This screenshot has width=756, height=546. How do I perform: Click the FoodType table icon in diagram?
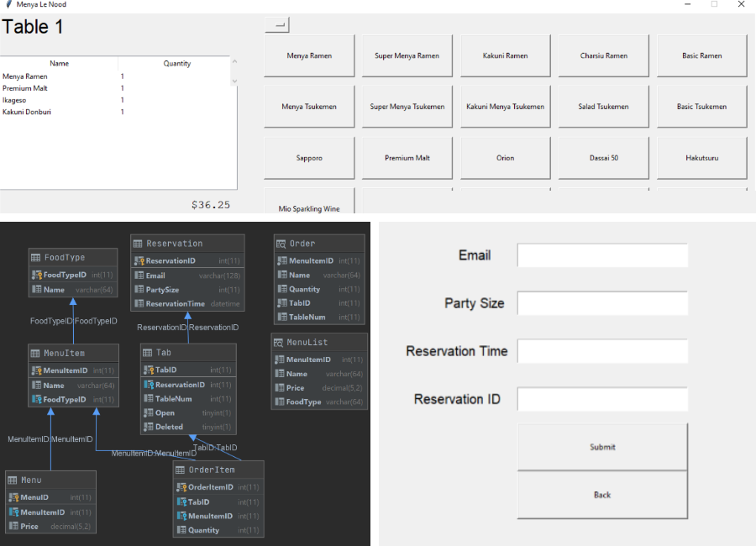click(x=35, y=258)
